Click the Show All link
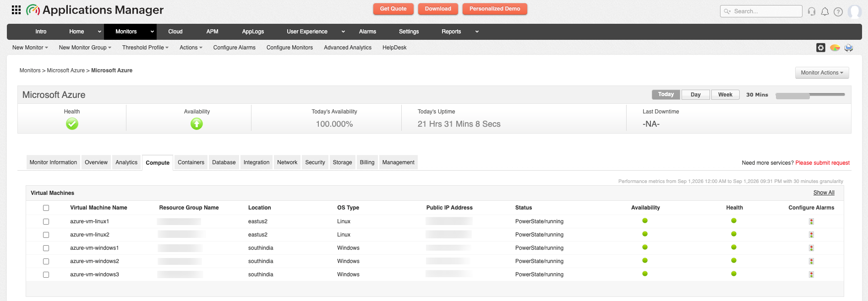 tap(824, 193)
